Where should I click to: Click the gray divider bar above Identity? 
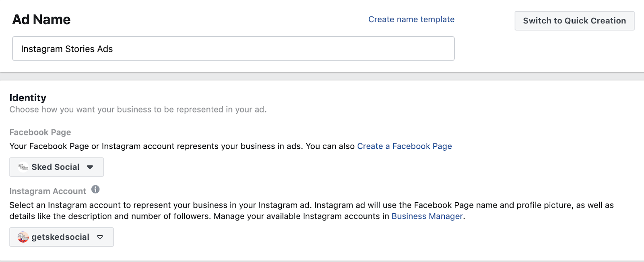[x=322, y=77]
